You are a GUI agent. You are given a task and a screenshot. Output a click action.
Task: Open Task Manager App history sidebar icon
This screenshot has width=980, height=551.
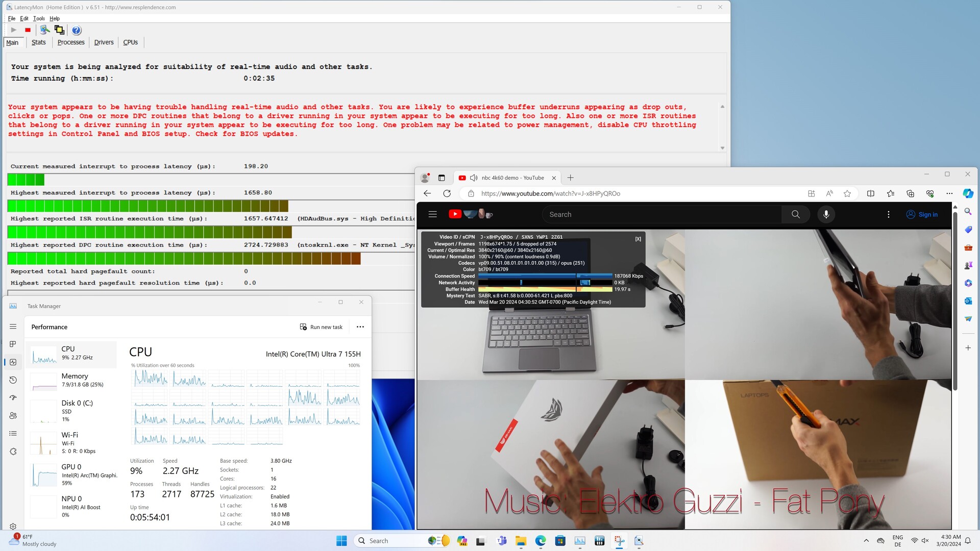click(x=13, y=380)
